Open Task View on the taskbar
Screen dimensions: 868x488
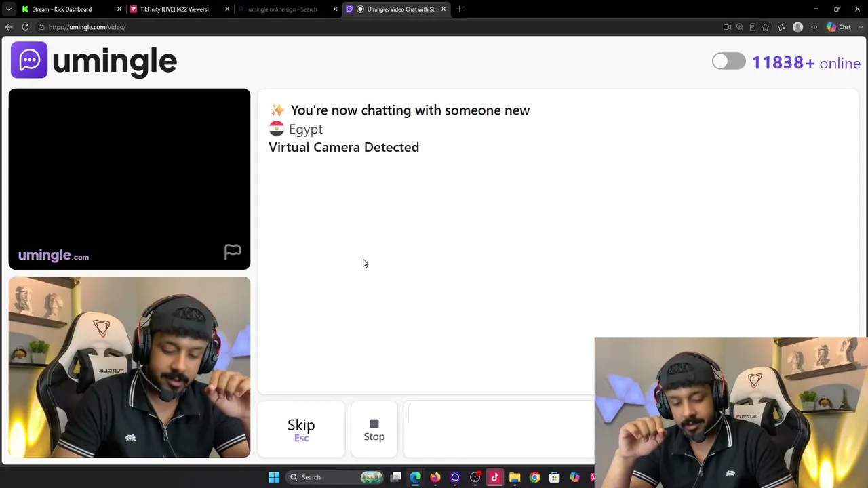396,477
